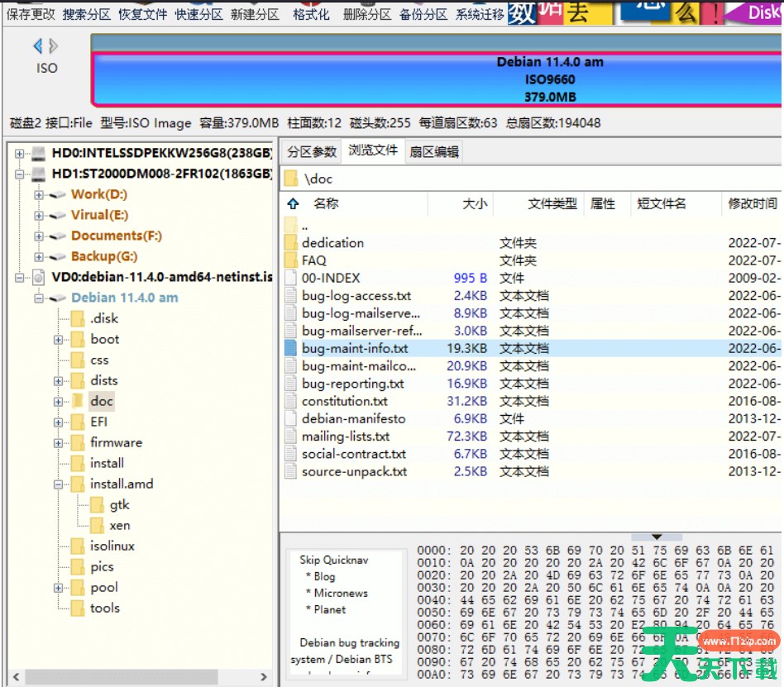Click the next disk arrow above ISO
Image resolution: width=784 pixels, height=687 pixels.
pyautogui.click(x=54, y=46)
